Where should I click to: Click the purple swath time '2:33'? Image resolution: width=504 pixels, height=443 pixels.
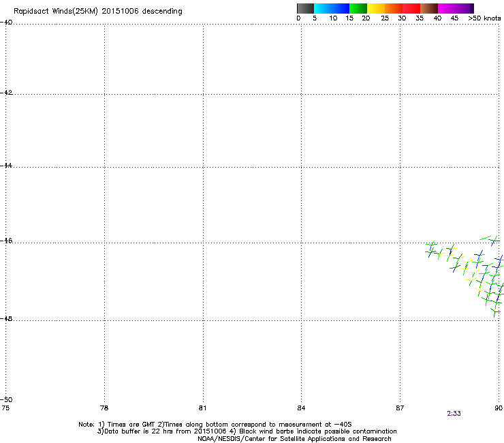[454, 414]
